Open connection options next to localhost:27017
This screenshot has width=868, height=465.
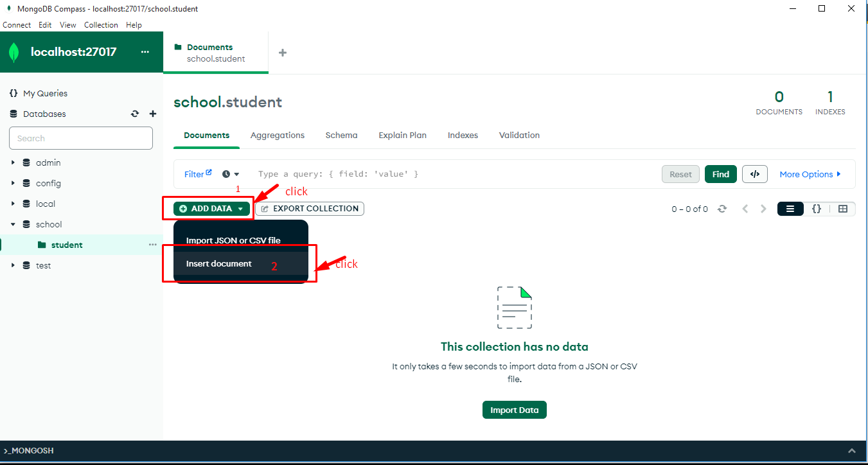click(145, 52)
